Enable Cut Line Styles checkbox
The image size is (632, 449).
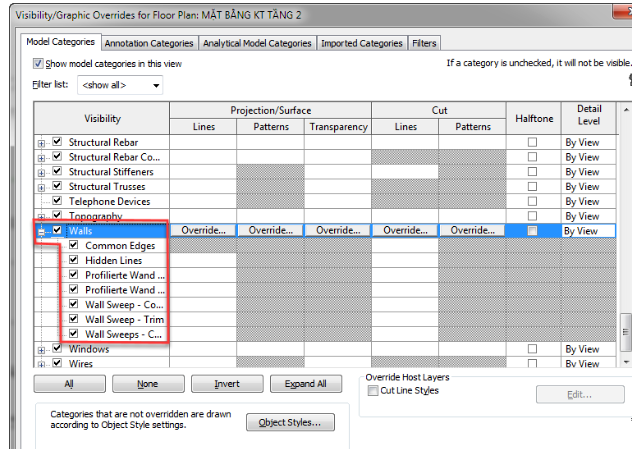[373, 391]
